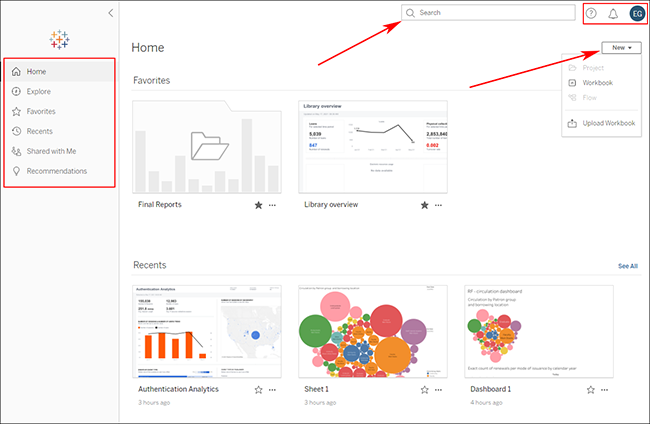The image size is (650, 424).
Task: Open the New dropdown button
Action: 621,48
